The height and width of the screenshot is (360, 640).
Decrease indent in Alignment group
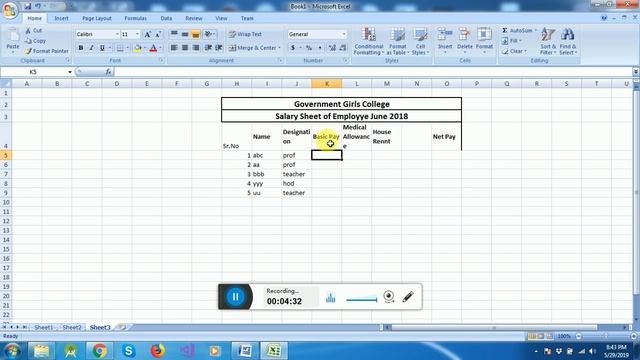(x=208, y=48)
